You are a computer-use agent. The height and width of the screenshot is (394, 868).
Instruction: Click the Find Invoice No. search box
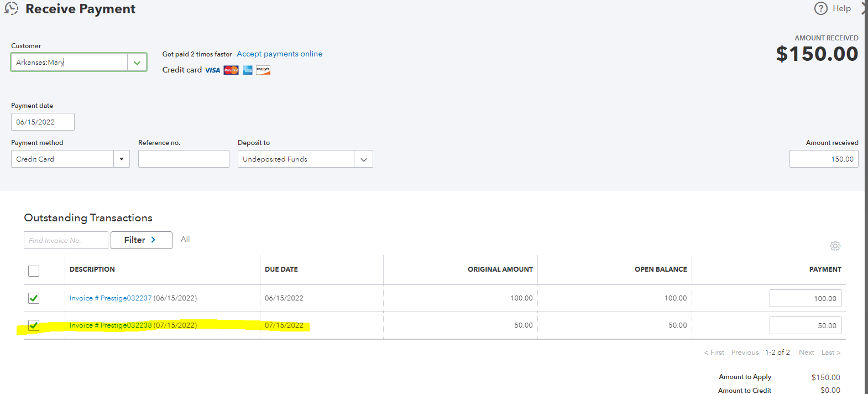(x=66, y=240)
